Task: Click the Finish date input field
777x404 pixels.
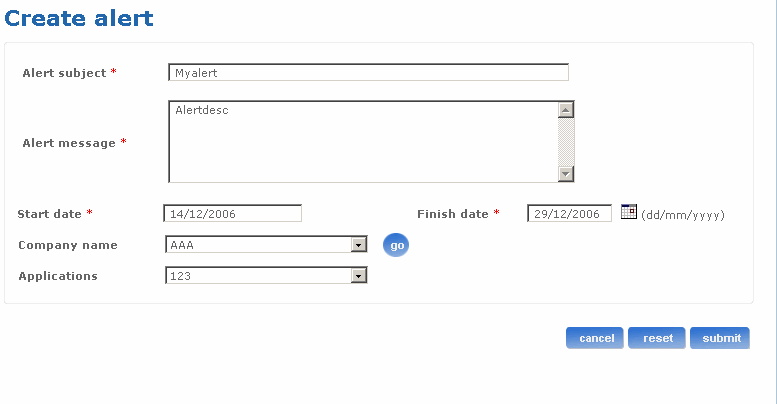Action: click(569, 213)
